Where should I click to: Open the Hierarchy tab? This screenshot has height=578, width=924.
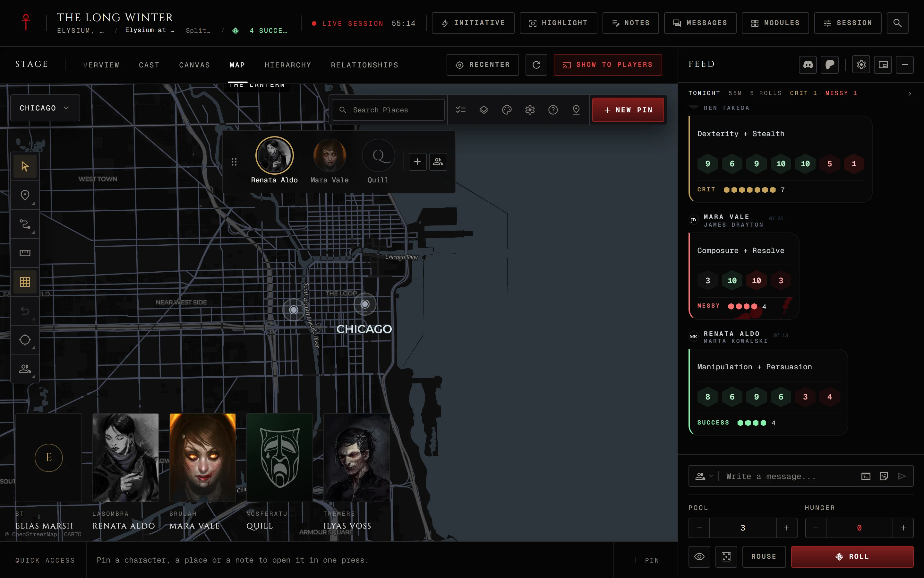288,65
